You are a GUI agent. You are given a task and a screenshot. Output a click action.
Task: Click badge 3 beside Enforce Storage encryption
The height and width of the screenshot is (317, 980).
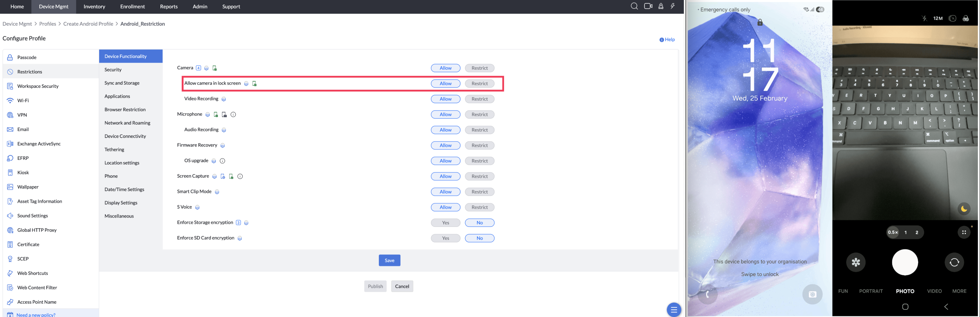238,223
